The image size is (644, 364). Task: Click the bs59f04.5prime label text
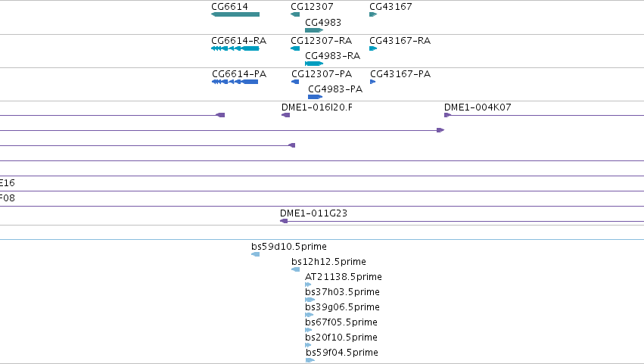tap(342, 353)
